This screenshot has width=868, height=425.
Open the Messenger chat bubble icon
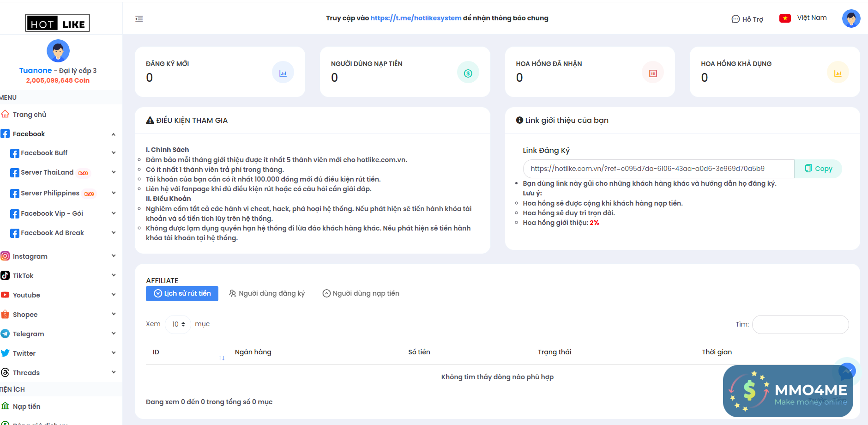click(847, 371)
